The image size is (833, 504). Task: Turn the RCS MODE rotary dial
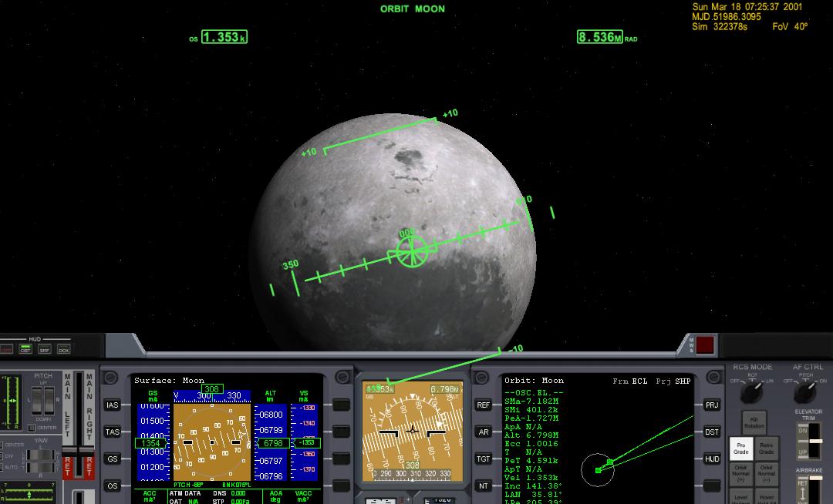click(x=750, y=392)
